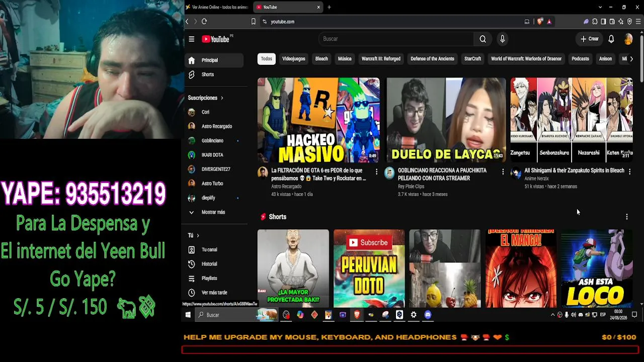Click the browser address bar youtube.com
This screenshot has height=362, width=644.
pos(282,22)
